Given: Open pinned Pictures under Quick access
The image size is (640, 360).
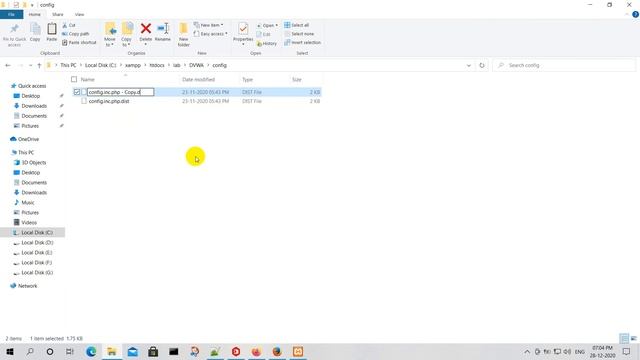Looking at the screenshot, I should point(26,126).
